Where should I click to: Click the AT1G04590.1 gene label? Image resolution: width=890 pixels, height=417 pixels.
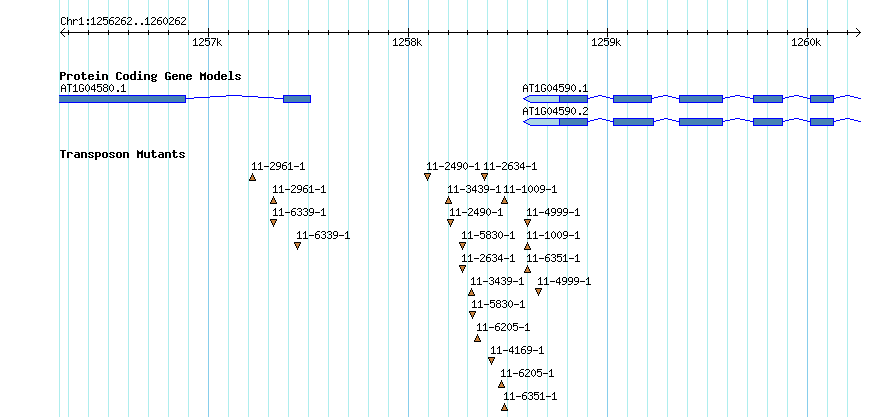pos(555,89)
